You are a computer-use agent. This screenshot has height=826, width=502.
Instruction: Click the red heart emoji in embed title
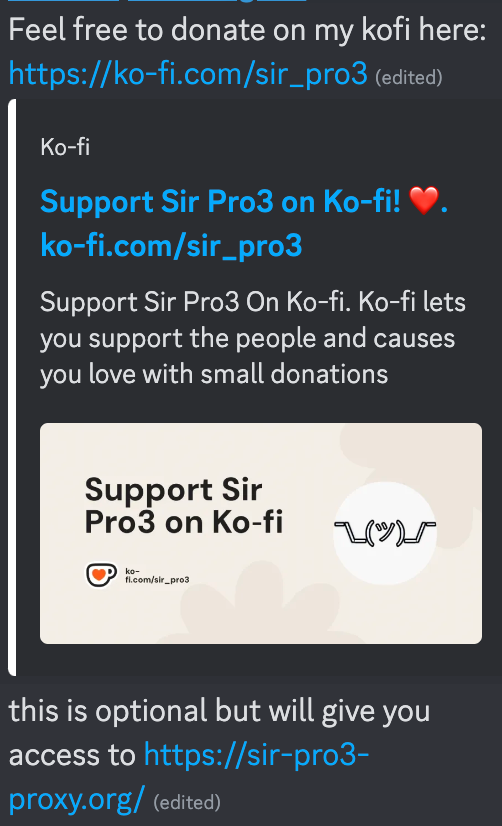pos(424,201)
